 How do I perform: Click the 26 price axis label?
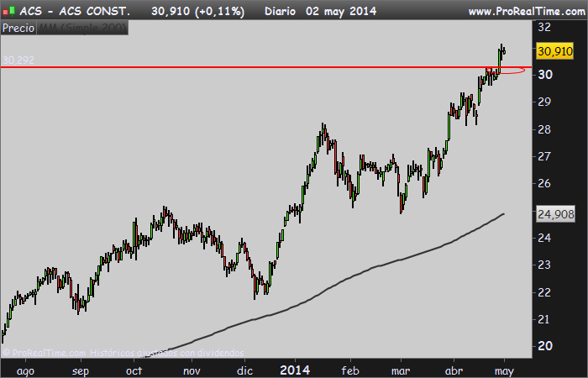click(x=544, y=183)
